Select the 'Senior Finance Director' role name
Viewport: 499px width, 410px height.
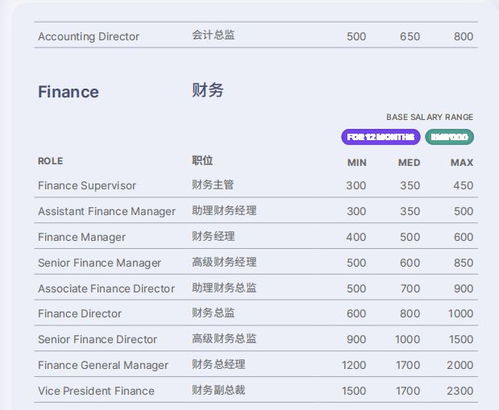(x=97, y=339)
